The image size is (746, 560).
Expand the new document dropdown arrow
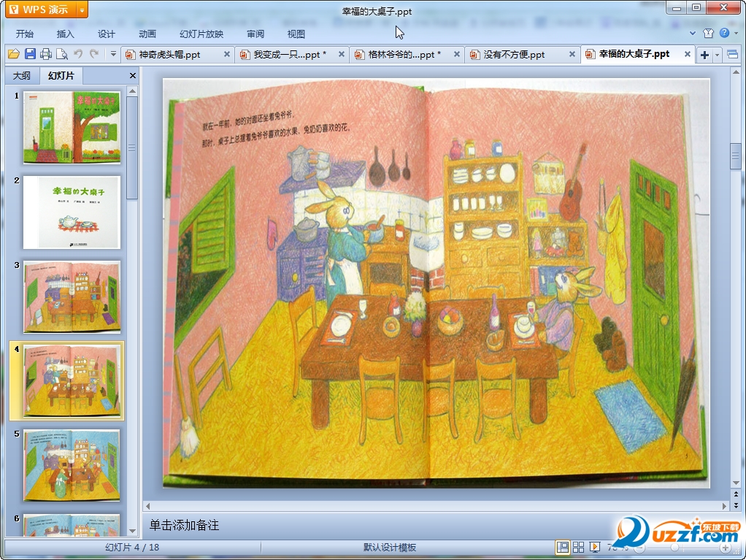(717, 55)
